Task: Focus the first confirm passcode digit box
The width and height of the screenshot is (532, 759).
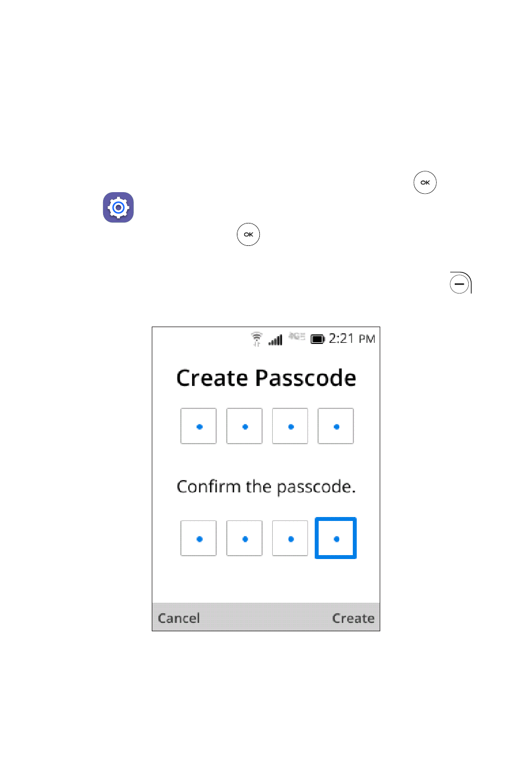Action: click(x=199, y=538)
